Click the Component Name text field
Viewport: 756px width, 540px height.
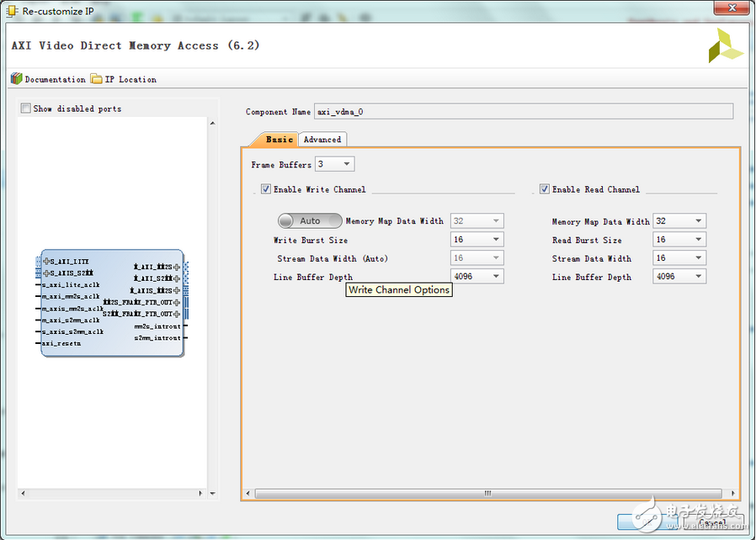(x=523, y=111)
